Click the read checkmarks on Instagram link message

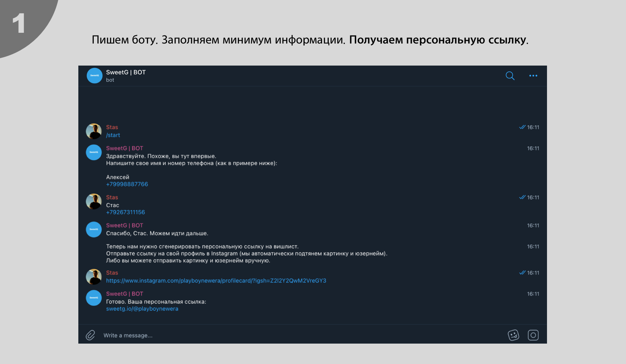coord(522,273)
